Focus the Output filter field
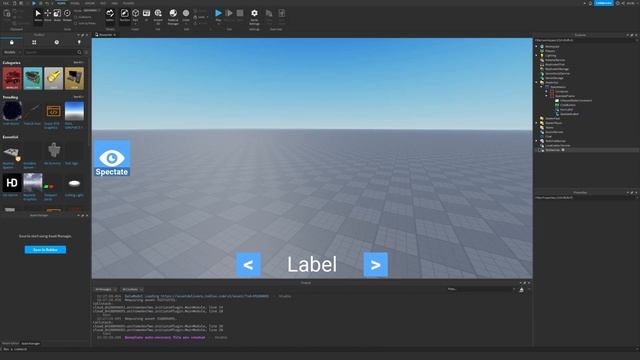Image resolution: width=640 pixels, height=360 pixels. pos(481,289)
